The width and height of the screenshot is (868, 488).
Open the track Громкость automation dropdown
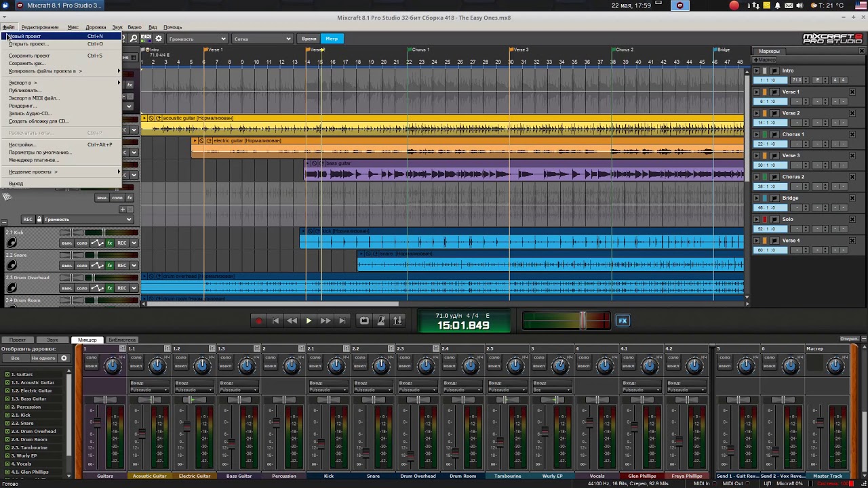[x=89, y=219]
